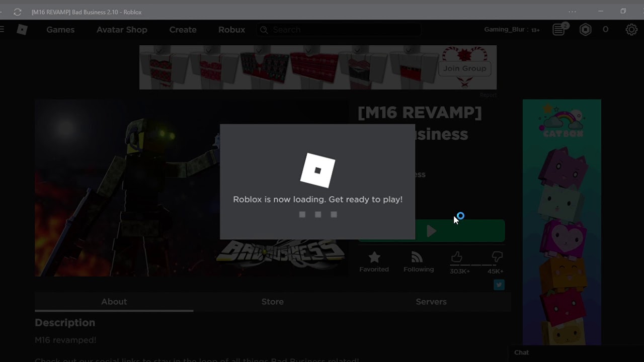Click Join Group on banner ad
Image resolution: width=644 pixels, height=362 pixels.
click(465, 68)
